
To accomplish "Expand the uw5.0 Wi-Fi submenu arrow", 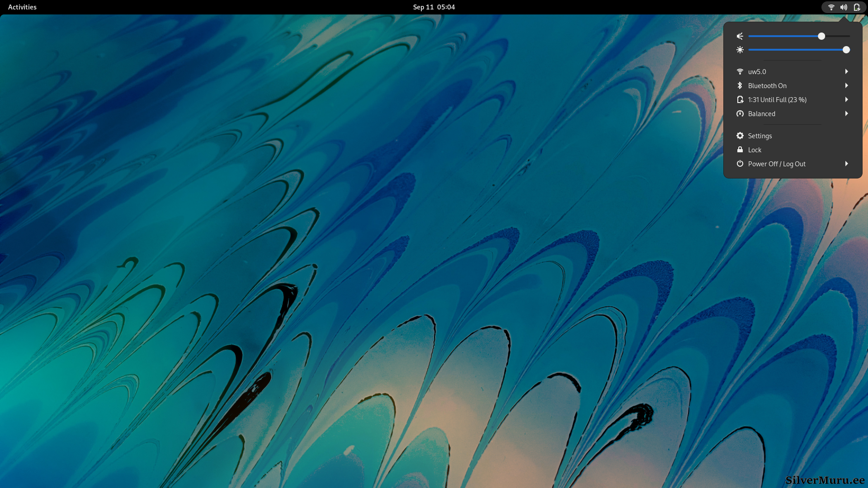I will (846, 71).
